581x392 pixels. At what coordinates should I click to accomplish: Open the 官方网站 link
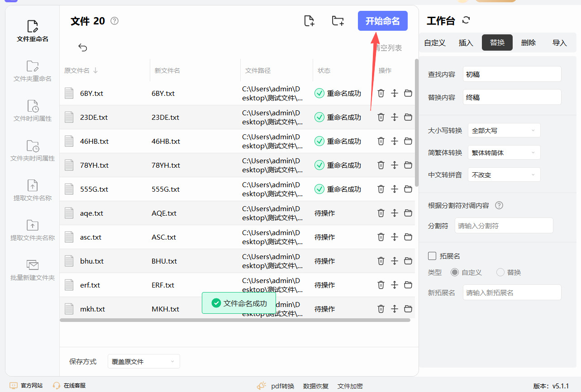[27, 386]
